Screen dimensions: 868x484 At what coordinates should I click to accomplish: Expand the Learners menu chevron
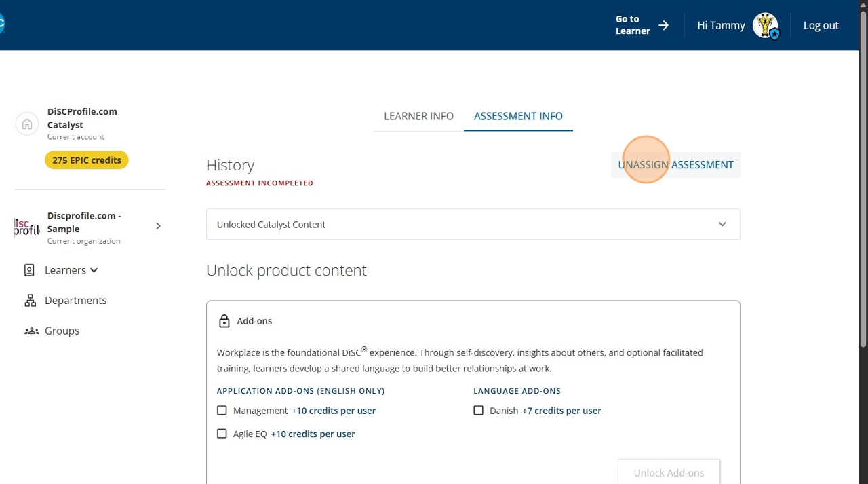coord(94,270)
